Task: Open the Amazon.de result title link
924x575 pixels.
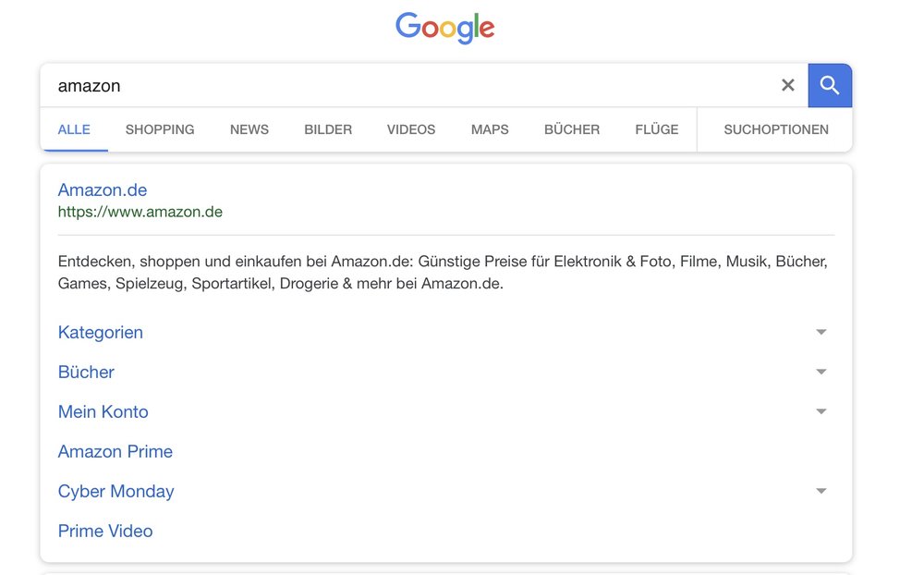Action: pos(103,190)
